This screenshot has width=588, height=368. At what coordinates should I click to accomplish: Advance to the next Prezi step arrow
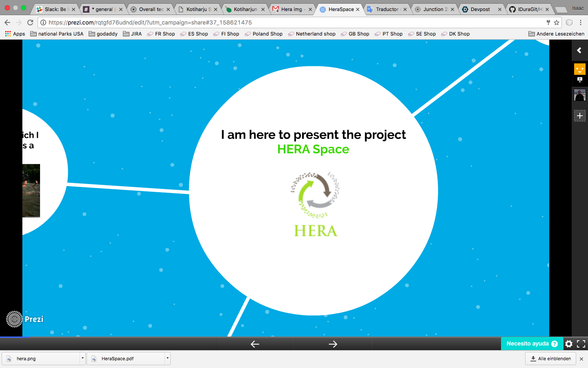pos(333,344)
